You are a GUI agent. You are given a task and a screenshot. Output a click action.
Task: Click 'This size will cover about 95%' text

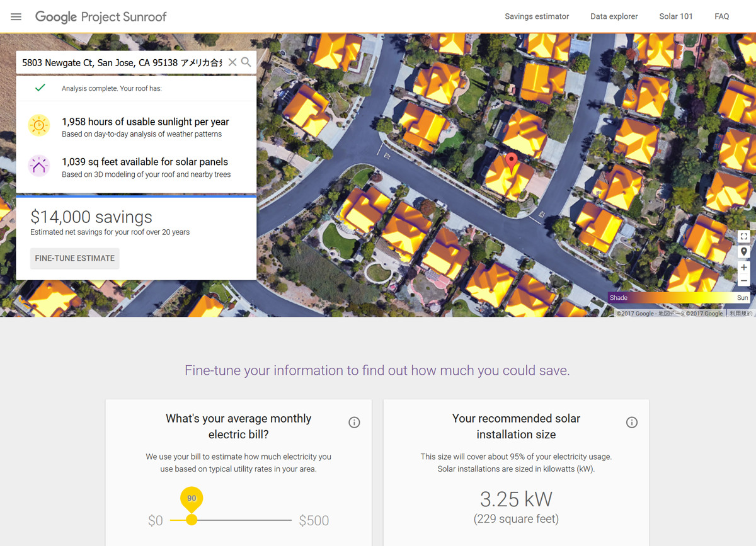(516, 457)
